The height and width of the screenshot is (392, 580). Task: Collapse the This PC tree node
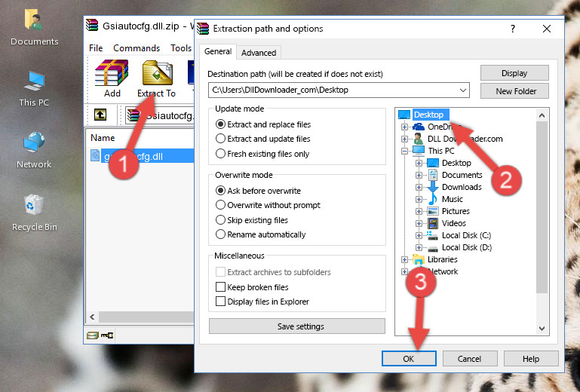[404, 151]
